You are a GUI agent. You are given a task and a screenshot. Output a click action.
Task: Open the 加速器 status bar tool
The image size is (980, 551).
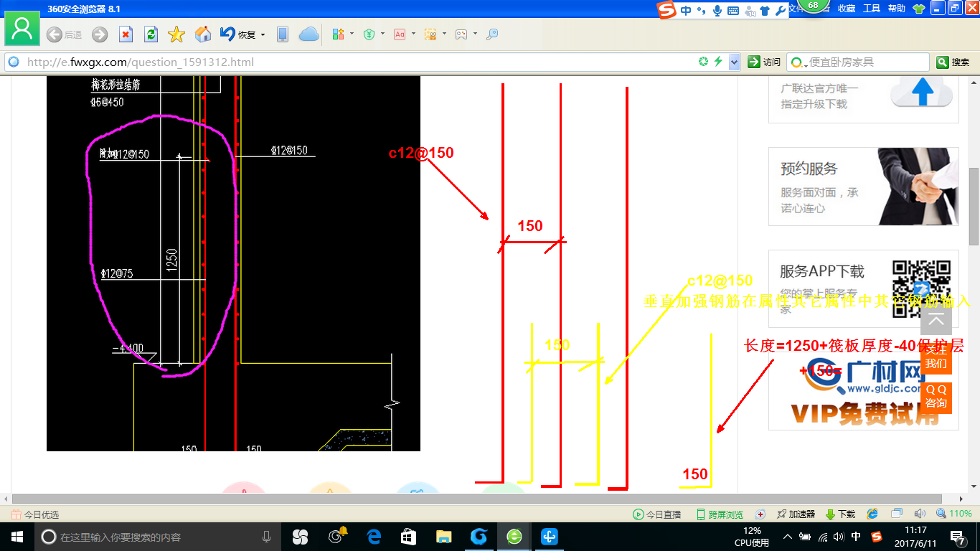coord(796,514)
